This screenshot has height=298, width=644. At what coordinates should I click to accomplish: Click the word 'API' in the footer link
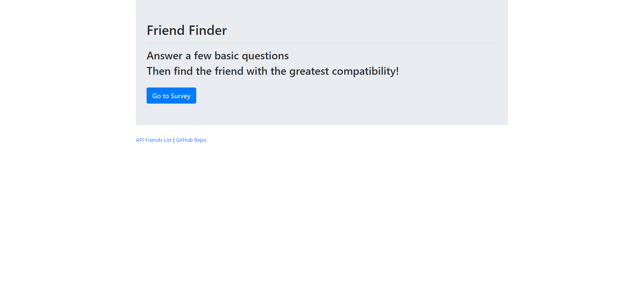(x=140, y=140)
